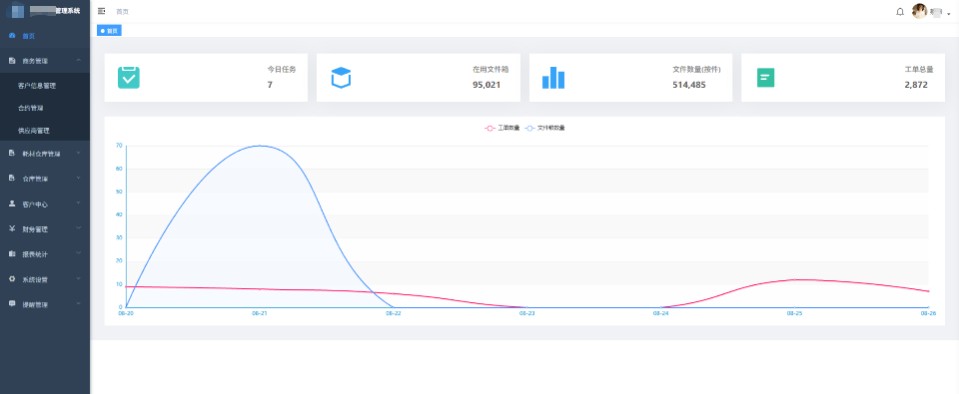Open 供应商管理 submenu item
The width and height of the screenshot is (959, 394).
coord(34,130)
